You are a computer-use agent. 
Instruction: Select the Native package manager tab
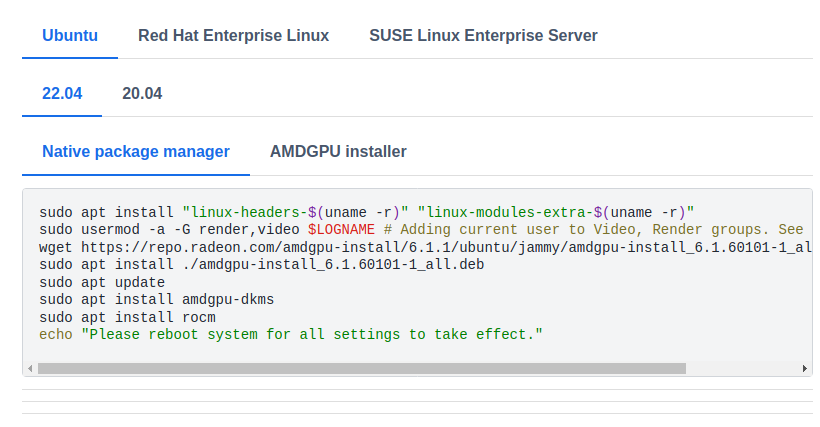click(135, 152)
